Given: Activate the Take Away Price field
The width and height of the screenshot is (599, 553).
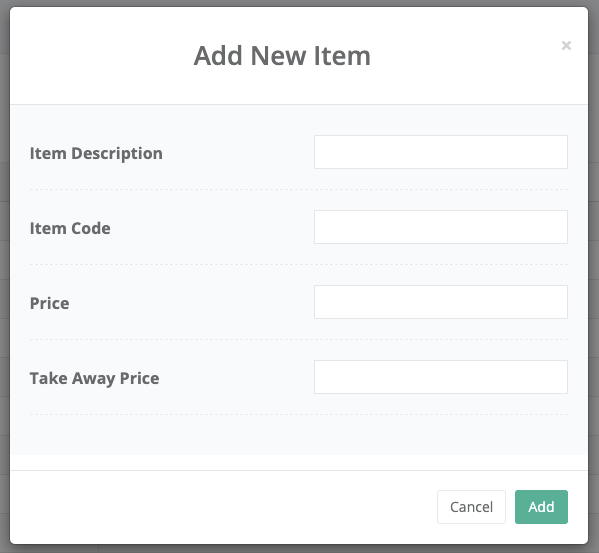Looking at the screenshot, I should tap(441, 377).
